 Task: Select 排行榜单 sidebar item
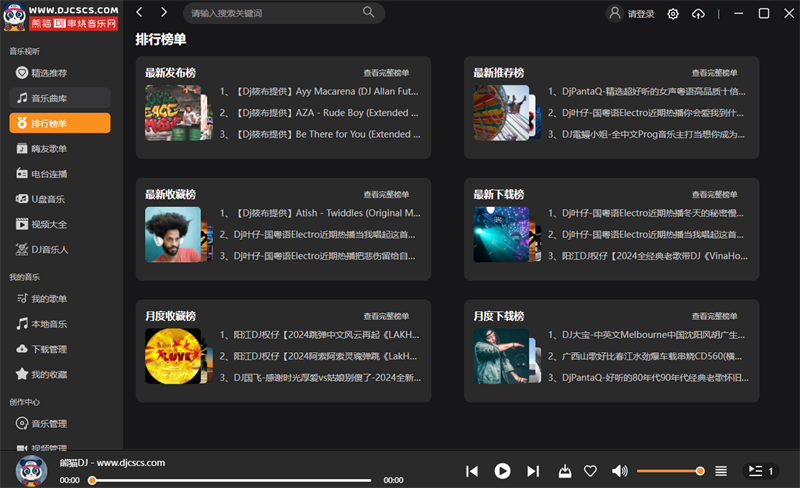tap(60, 123)
